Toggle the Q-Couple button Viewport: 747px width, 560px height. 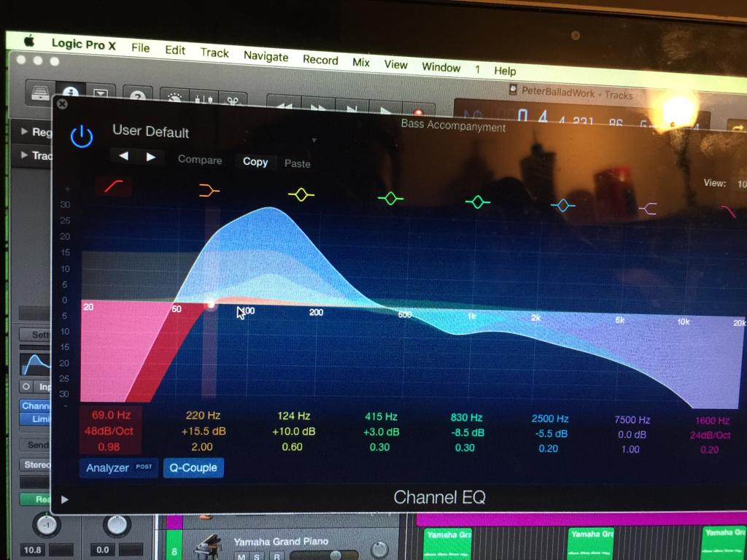[193, 467]
